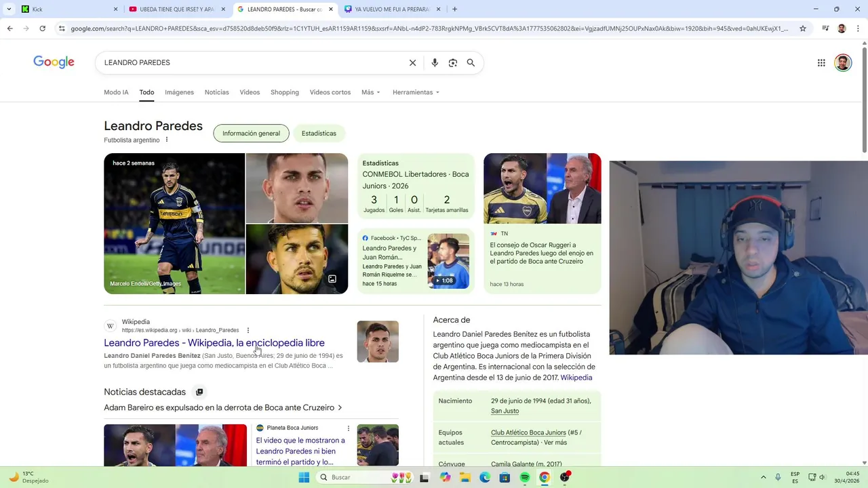Follow the Wikipedia link in Acerca de
The image size is (868, 488).
576,378
